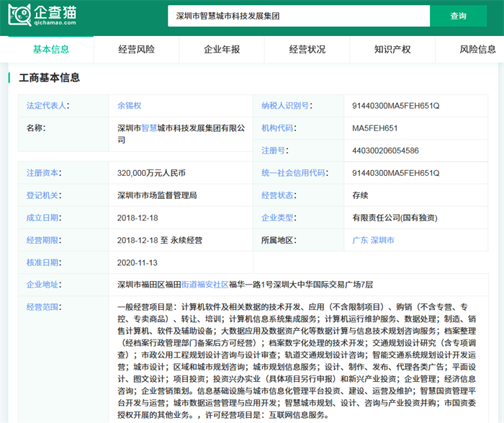Viewport: 504px width, 423px height.
Task: Click the 企业地址 label link
Action: pos(42,285)
